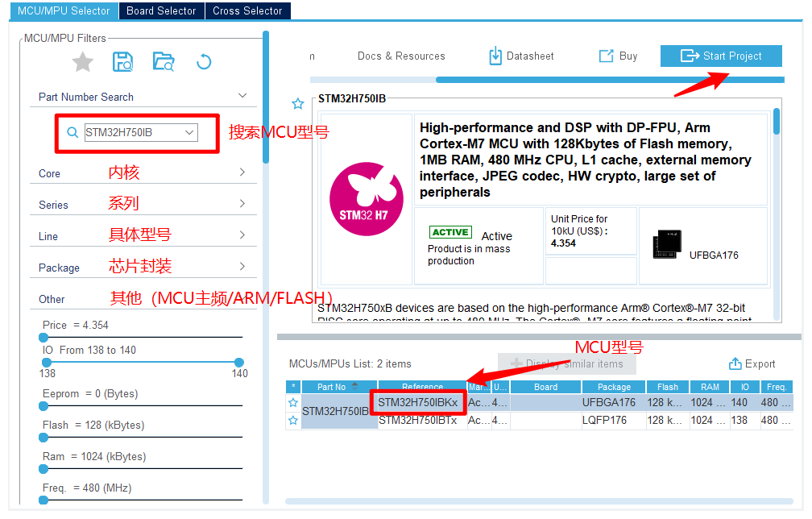Click the Start Project button

tap(721, 56)
